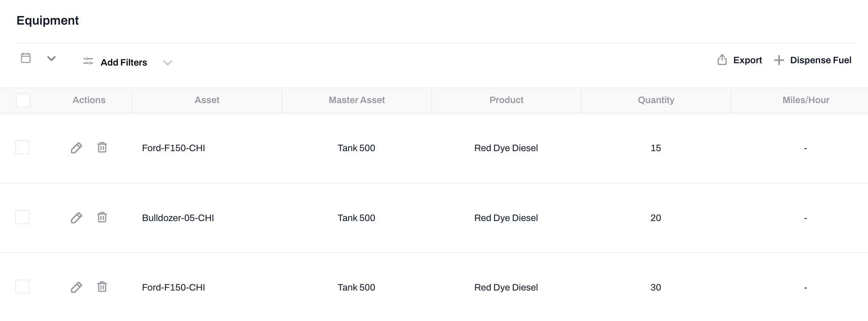868x321 pixels.
Task: Select the checkbox for quantity 15 row
Action: click(22, 148)
